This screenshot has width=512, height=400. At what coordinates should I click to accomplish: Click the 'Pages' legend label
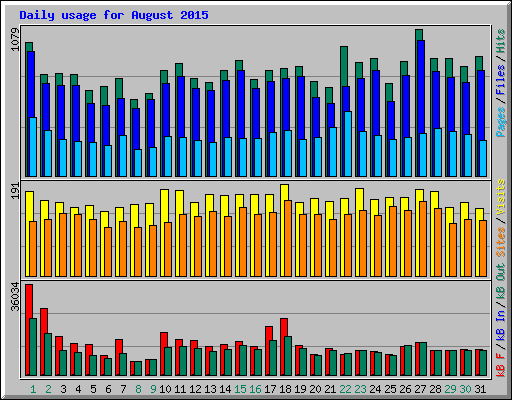501,122
